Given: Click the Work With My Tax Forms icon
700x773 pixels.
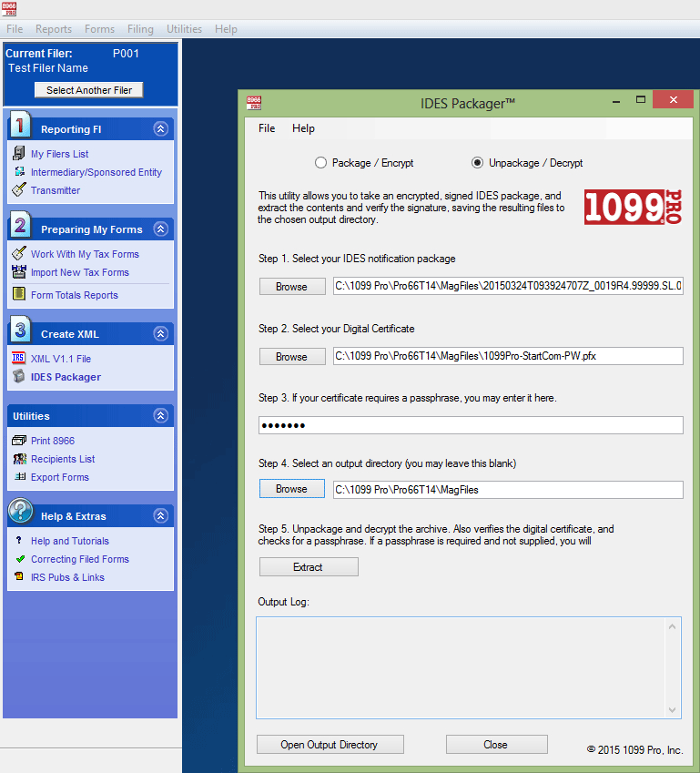Looking at the screenshot, I should point(19,253).
